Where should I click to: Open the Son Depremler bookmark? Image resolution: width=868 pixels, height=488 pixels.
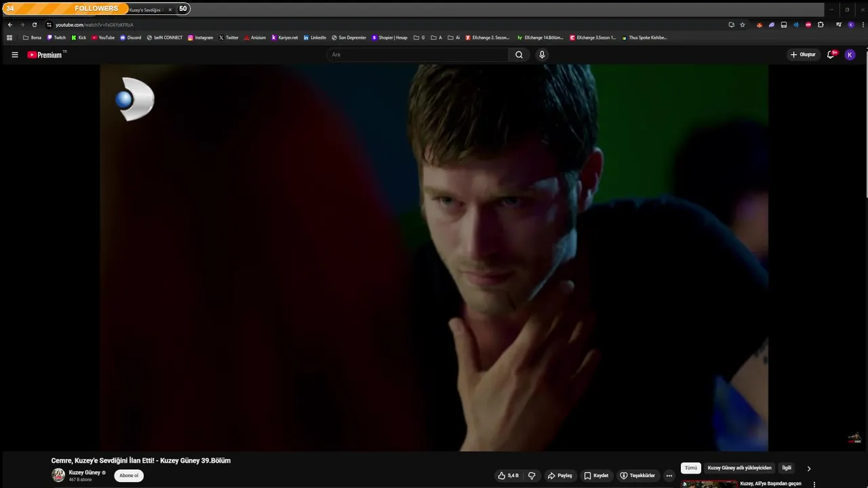349,38
